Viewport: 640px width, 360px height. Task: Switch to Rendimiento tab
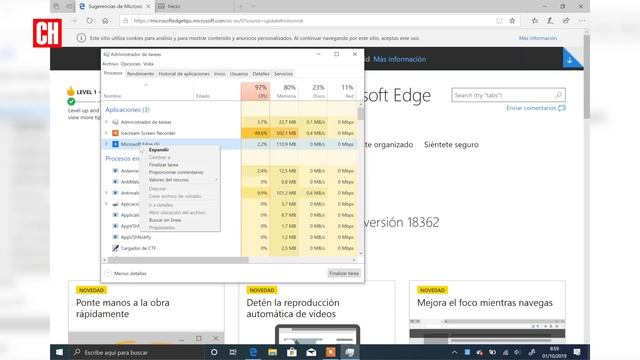pos(140,74)
